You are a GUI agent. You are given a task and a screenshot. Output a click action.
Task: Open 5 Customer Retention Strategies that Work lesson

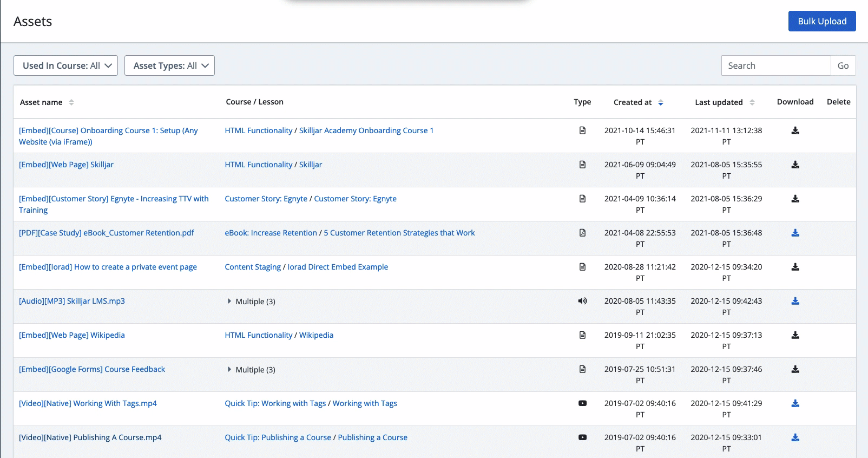[x=399, y=233]
